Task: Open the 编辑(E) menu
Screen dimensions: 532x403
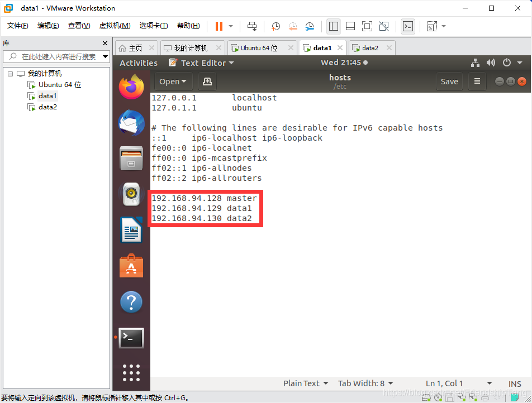Action: tap(48, 26)
